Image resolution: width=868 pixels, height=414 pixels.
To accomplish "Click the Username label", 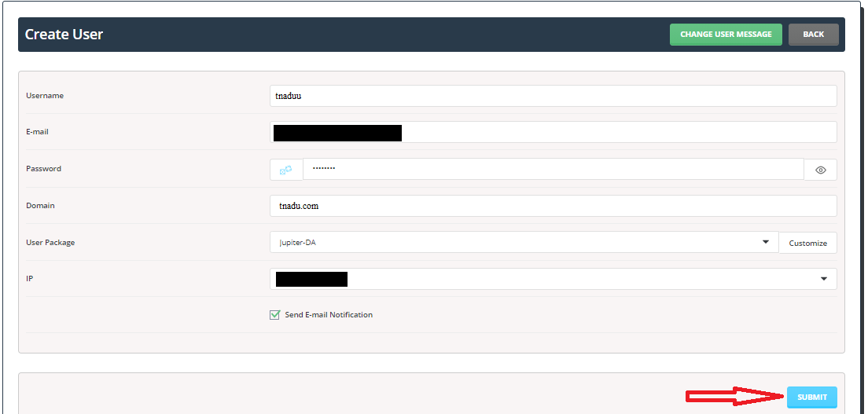I will pyautogui.click(x=45, y=96).
